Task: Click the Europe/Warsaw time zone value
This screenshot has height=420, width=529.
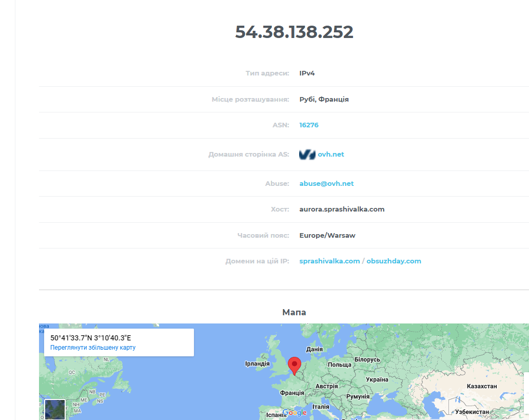Action: [327, 235]
